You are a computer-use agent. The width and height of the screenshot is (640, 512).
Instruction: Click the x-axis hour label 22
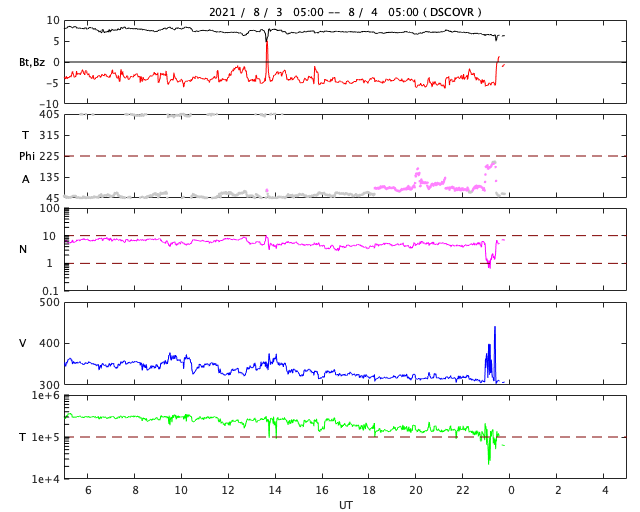[463, 490]
